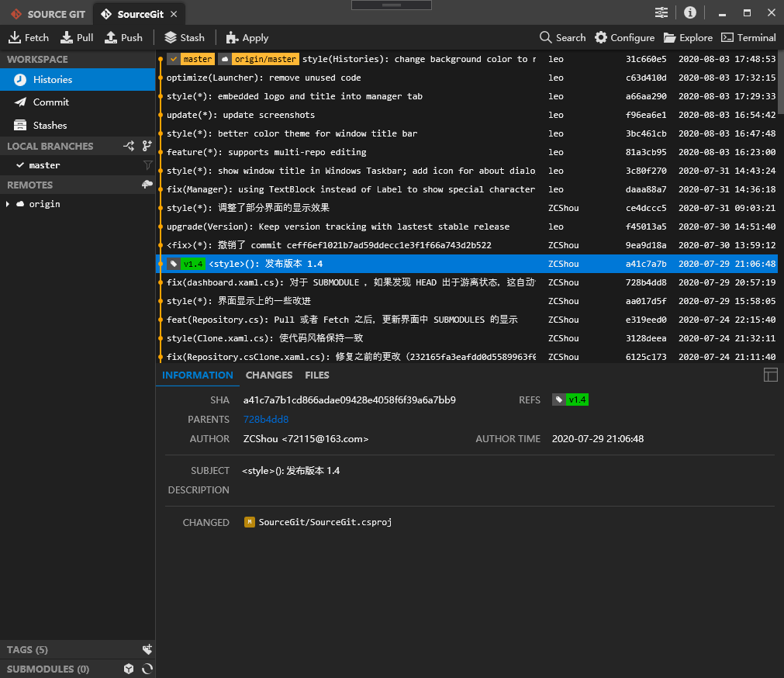Select commit 'style(*): embedded logo and title'

pyautogui.click(x=467, y=96)
